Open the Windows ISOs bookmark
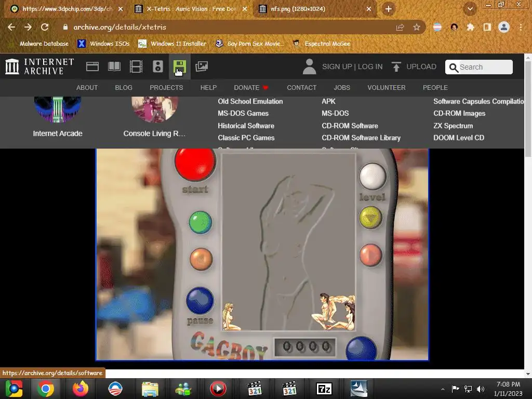Viewport: 532px width, 399px height. pos(103,44)
